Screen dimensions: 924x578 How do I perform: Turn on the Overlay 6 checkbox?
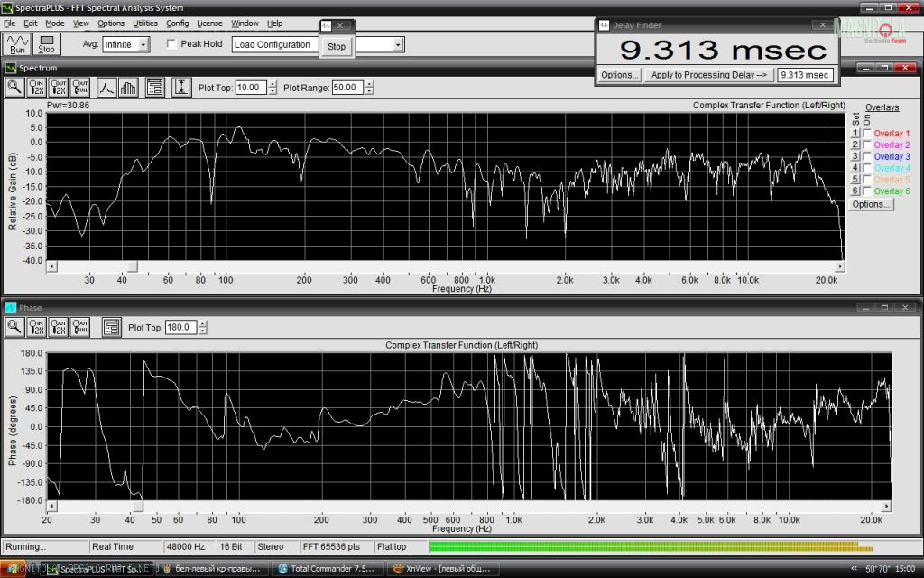coord(867,191)
